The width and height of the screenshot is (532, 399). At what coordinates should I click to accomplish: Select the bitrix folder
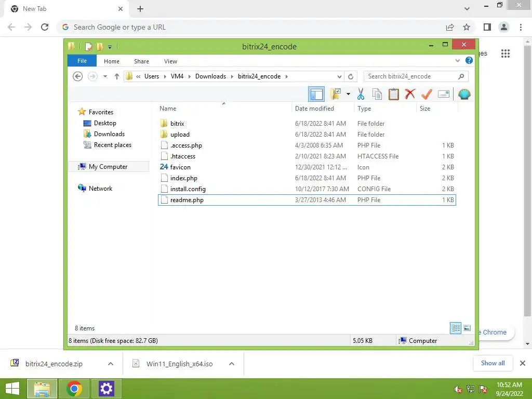click(x=307, y=124)
